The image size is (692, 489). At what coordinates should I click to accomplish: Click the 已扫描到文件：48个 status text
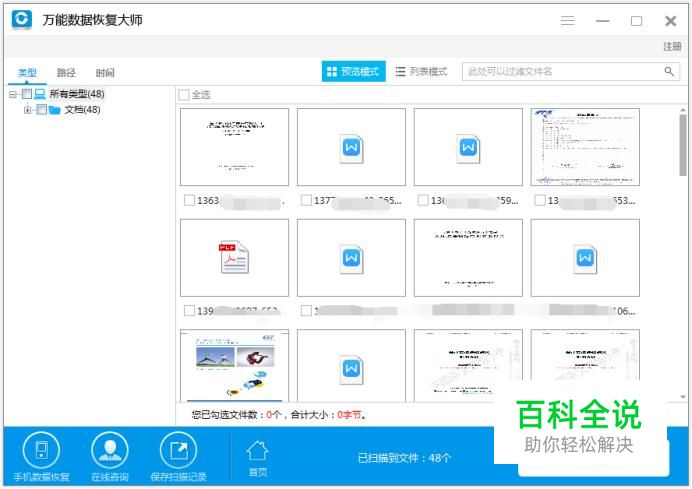(x=404, y=458)
